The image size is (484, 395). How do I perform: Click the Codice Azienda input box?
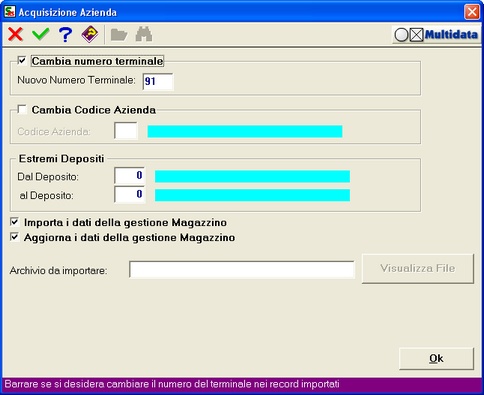(x=126, y=131)
